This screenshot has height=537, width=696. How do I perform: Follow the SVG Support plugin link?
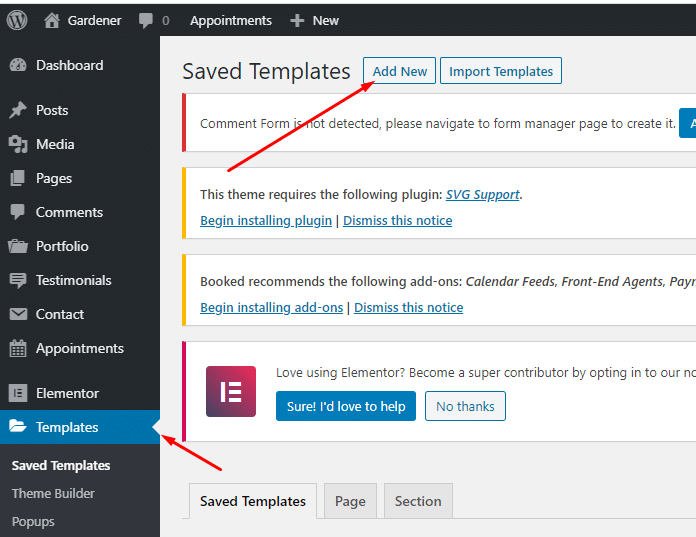click(482, 194)
